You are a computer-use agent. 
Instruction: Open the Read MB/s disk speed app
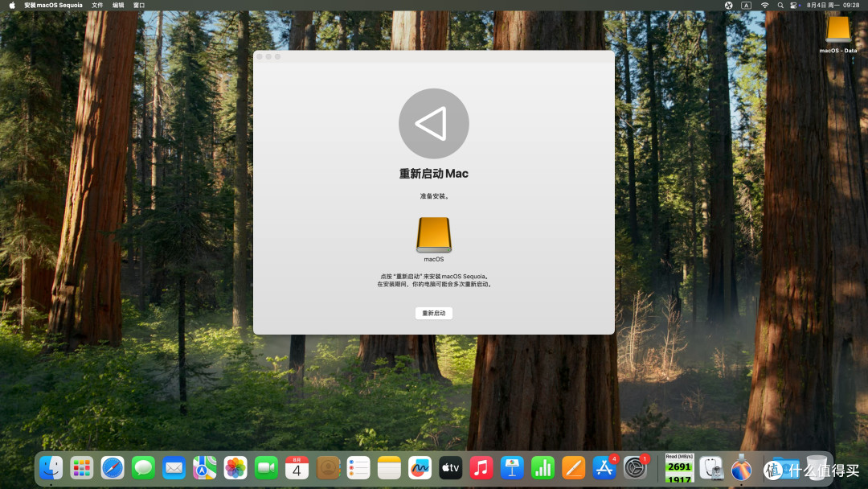coord(679,468)
